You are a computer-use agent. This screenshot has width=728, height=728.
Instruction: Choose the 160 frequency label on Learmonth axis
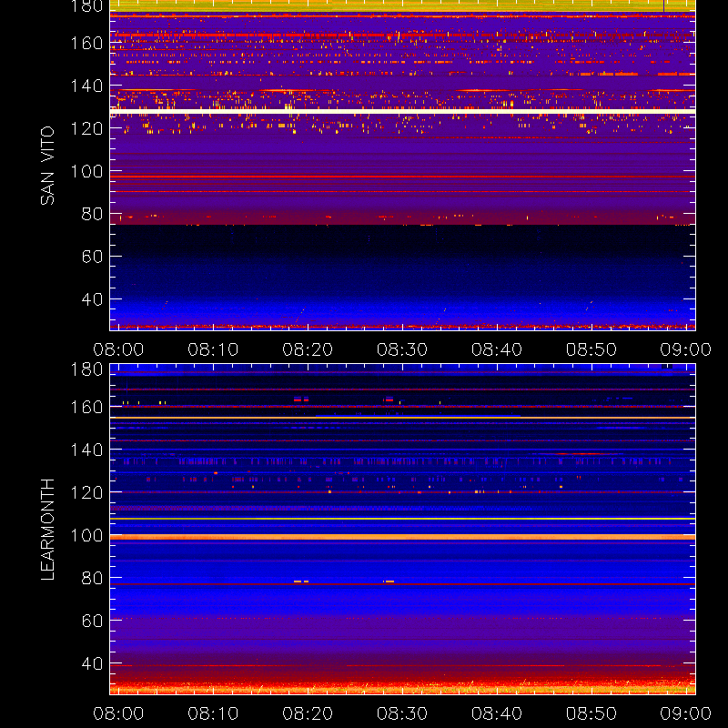pos(86,407)
